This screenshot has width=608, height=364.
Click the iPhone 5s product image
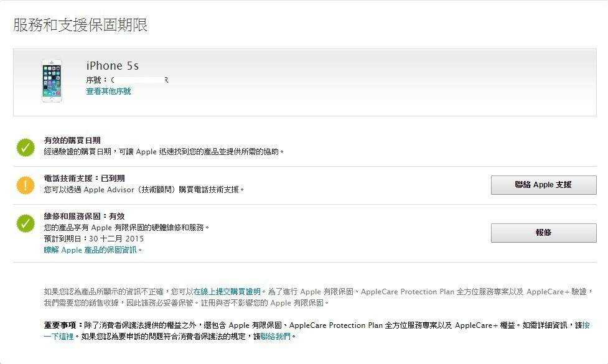[52, 80]
